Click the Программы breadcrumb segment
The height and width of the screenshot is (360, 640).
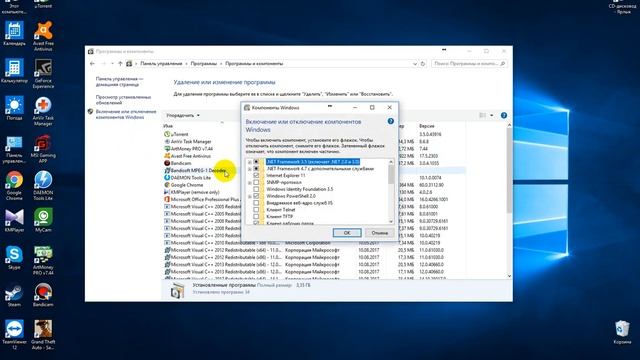click(204, 64)
